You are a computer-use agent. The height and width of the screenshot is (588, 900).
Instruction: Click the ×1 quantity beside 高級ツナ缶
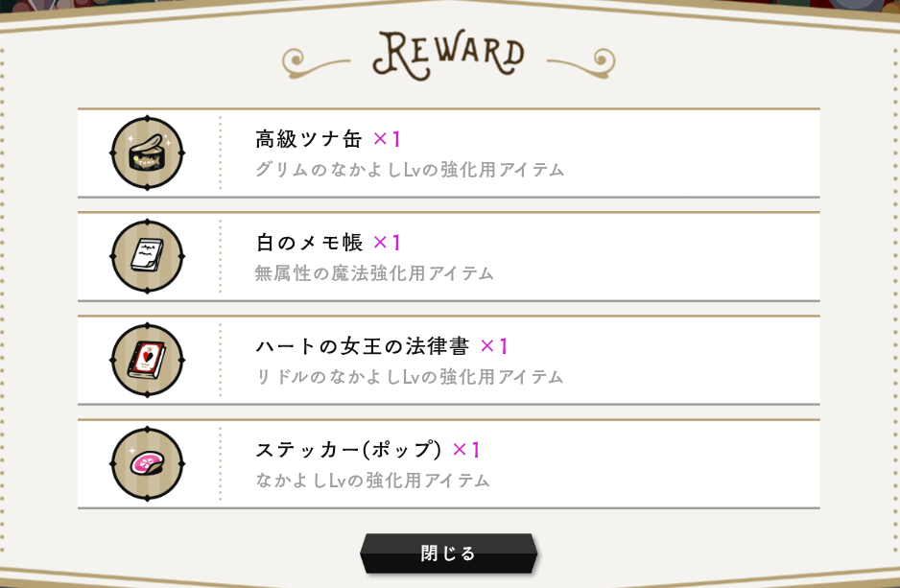click(x=387, y=139)
